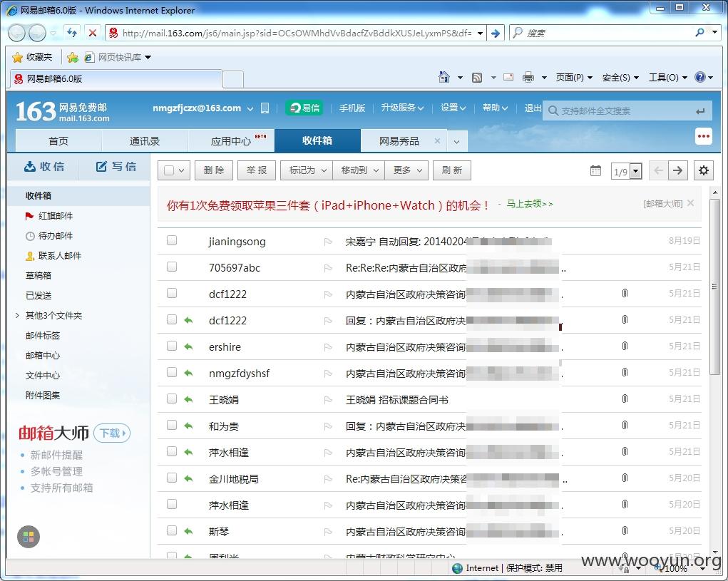Tick the checkbox for jianingsong mail
The image size is (728, 581).
(172, 240)
